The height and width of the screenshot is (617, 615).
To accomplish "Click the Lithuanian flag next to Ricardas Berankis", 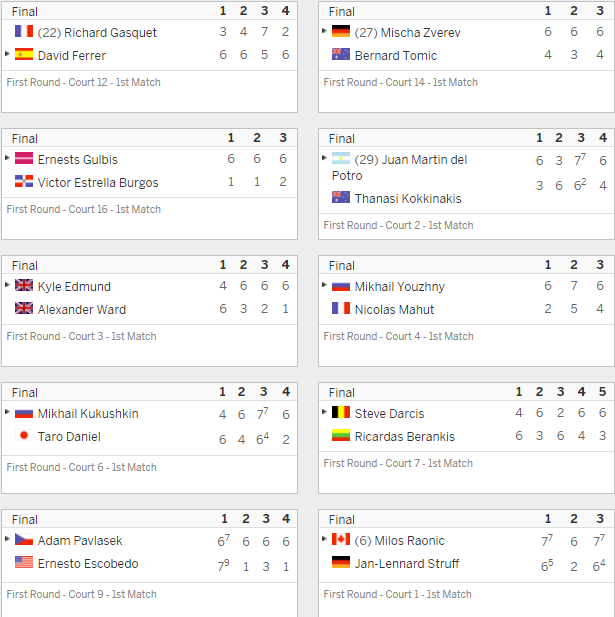I will [x=341, y=435].
